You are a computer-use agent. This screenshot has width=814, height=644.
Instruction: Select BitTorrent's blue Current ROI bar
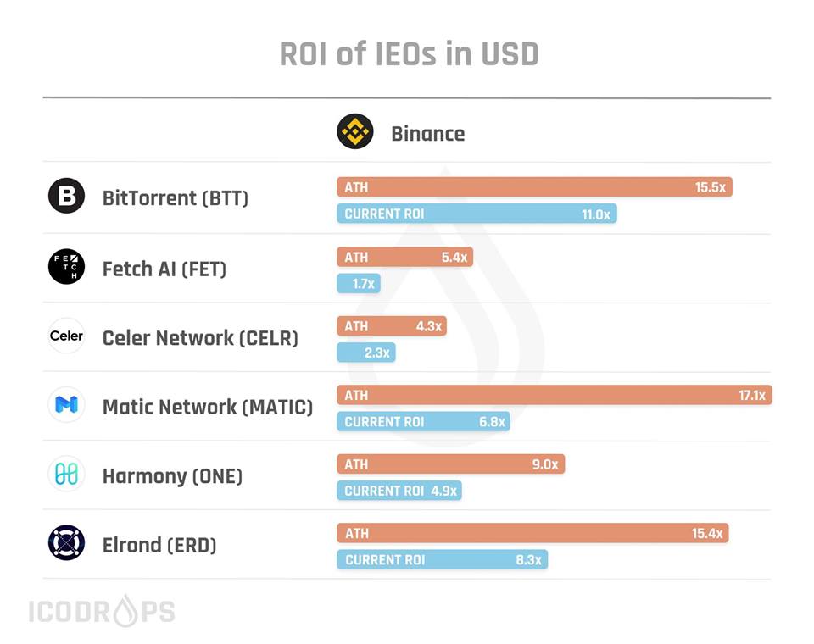tap(477, 214)
